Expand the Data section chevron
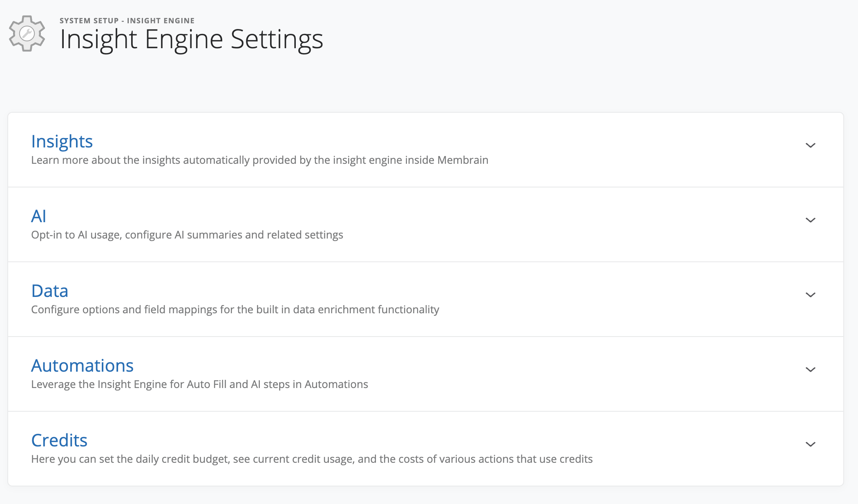 point(810,295)
